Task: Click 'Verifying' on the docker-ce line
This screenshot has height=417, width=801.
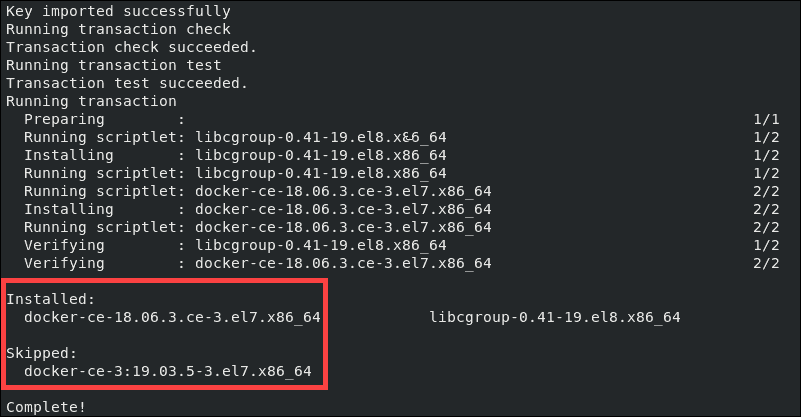Action: [x=64, y=264]
